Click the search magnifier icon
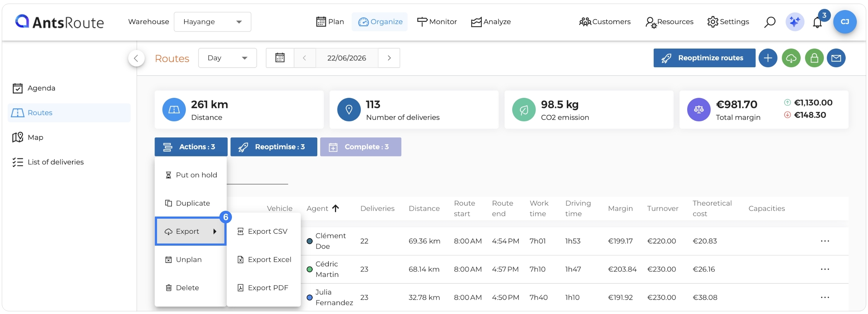868x314 pixels. pos(769,22)
